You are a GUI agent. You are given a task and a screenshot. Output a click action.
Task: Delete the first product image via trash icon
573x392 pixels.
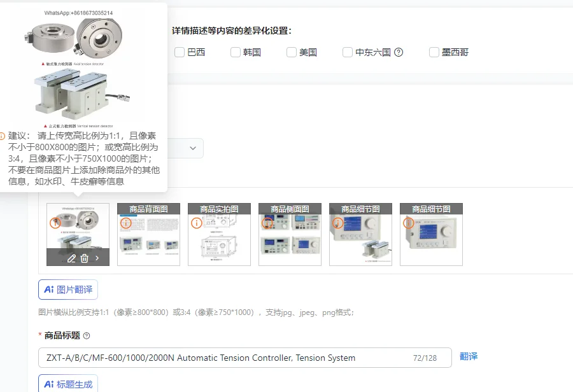[x=85, y=258]
